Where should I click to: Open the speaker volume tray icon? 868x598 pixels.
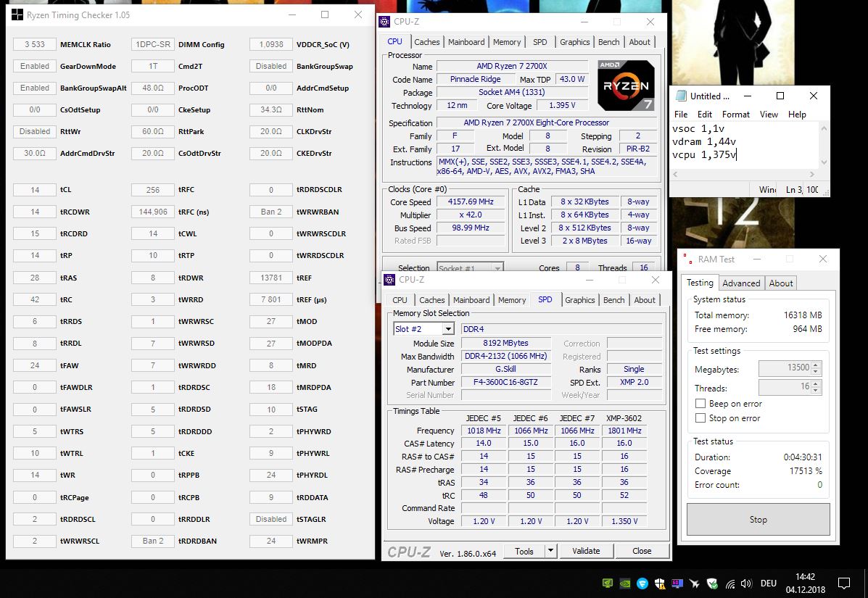point(746,584)
